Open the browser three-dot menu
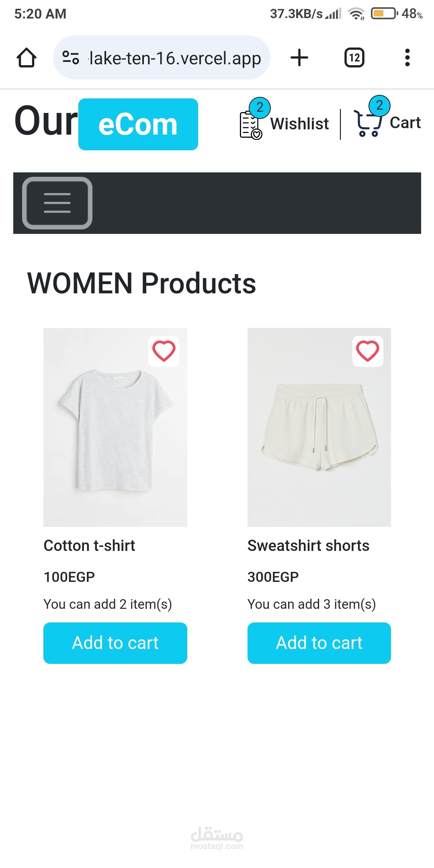The width and height of the screenshot is (434, 868). tap(407, 57)
